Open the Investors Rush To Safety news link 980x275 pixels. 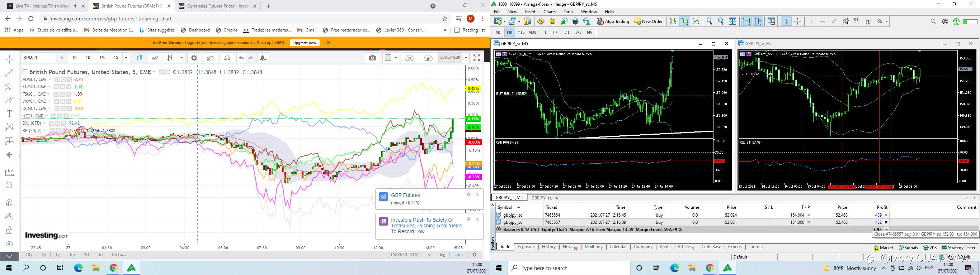(x=426, y=226)
